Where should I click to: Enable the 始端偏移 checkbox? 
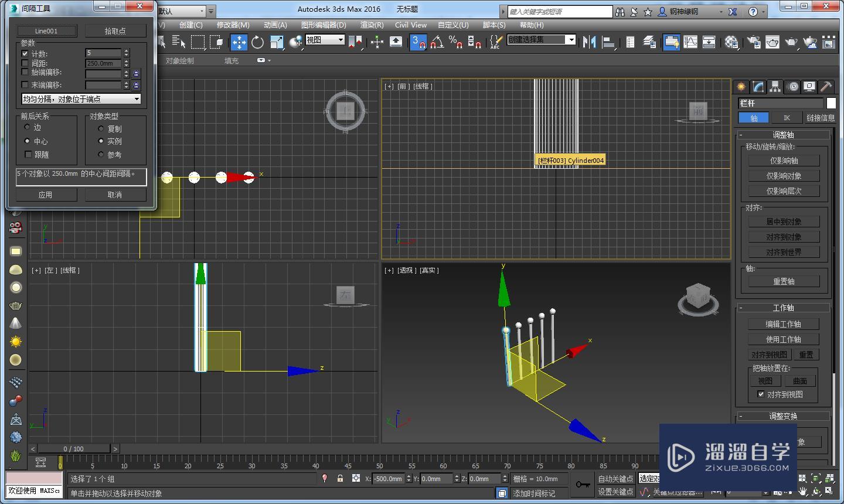[25, 72]
